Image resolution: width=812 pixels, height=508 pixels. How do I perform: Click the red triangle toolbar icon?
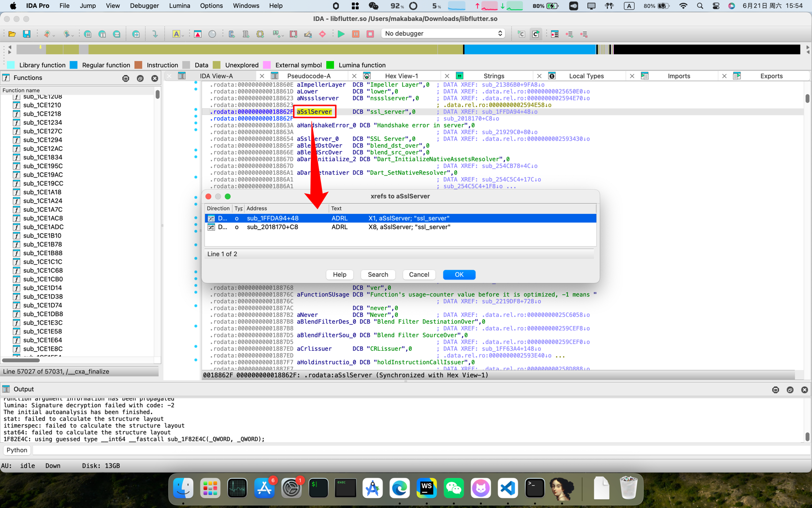click(198, 34)
